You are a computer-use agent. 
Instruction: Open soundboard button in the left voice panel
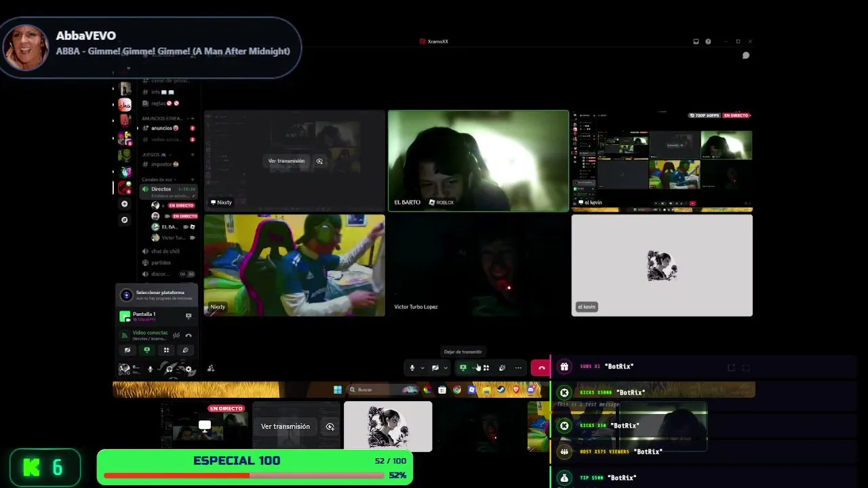point(185,350)
